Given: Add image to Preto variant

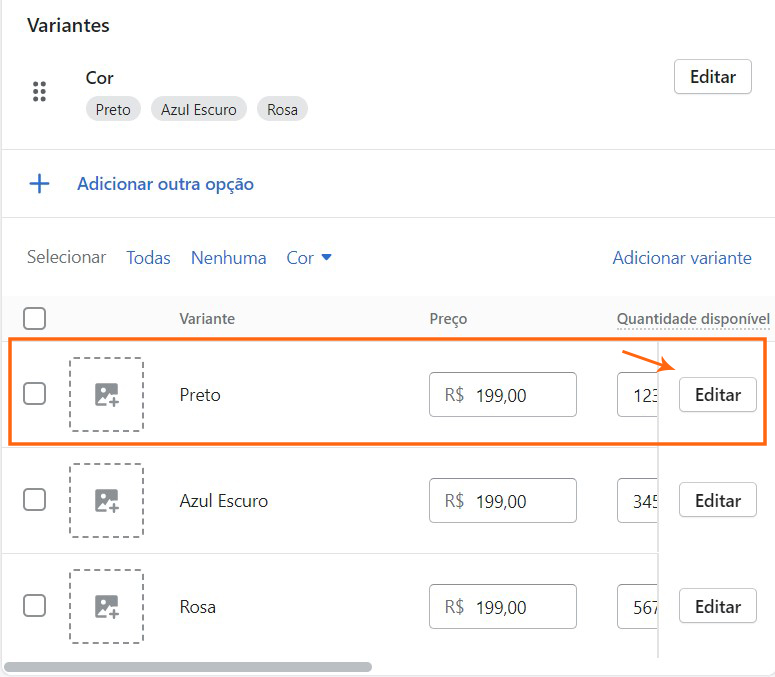Looking at the screenshot, I should (106, 395).
